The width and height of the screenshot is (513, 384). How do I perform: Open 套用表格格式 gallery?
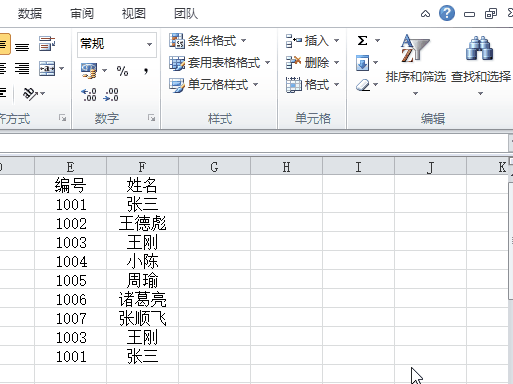pyautogui.click(x=219, y=63)
